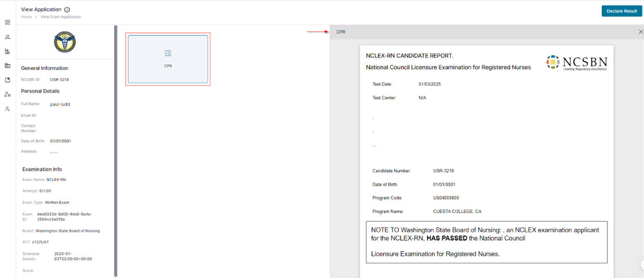Click HAS PASSED text in report note

447,238
